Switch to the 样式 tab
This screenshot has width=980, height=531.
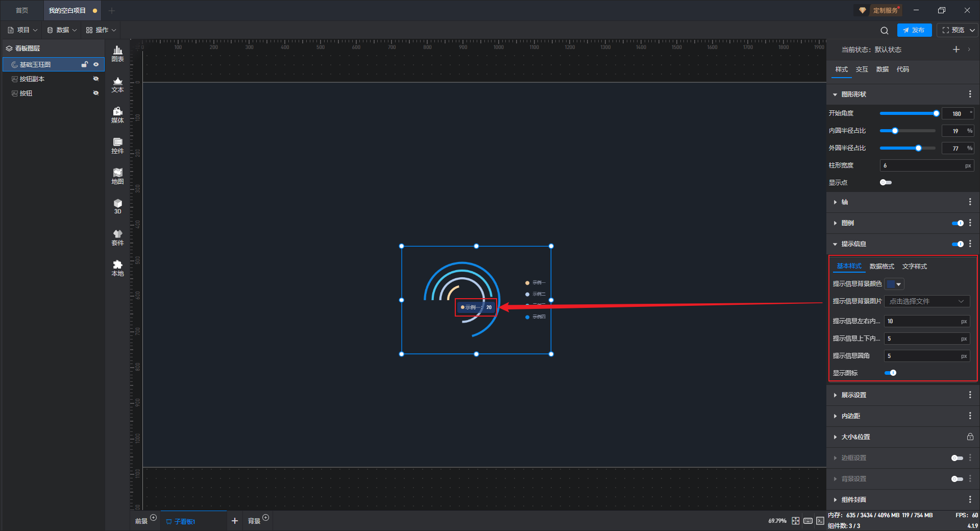point(842,69)
